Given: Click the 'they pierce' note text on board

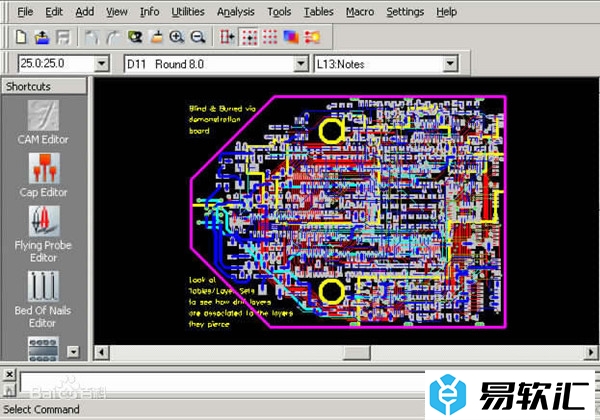Looking at the screenshot, I should [209, 324].
